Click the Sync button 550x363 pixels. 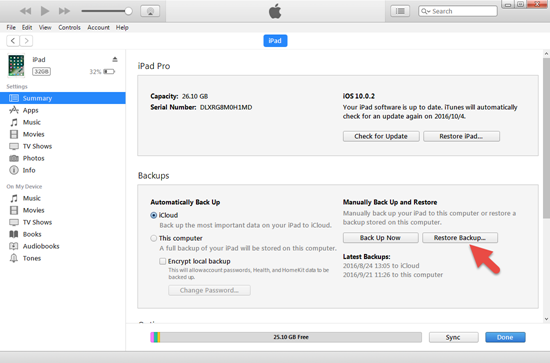(453, 337)
